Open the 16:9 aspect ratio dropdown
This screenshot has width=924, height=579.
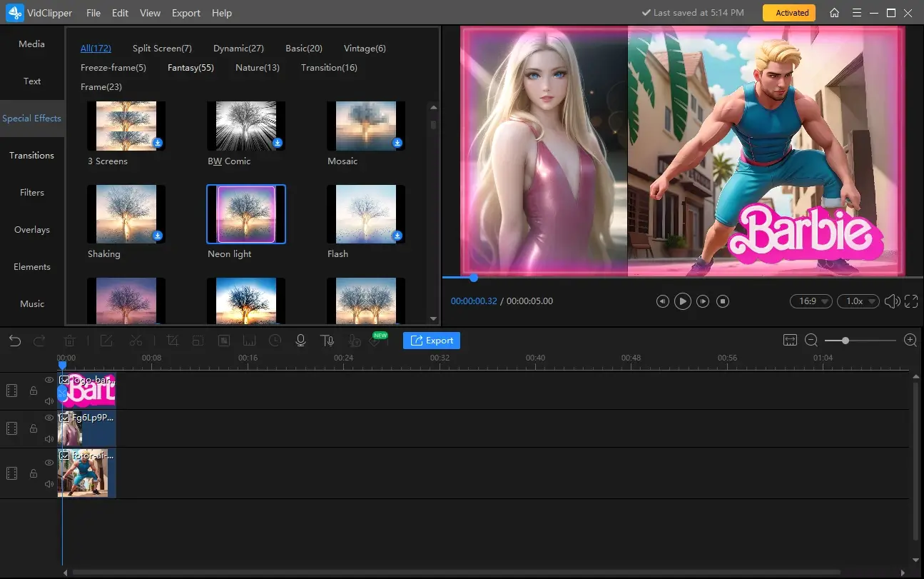[x=811, y=301]
